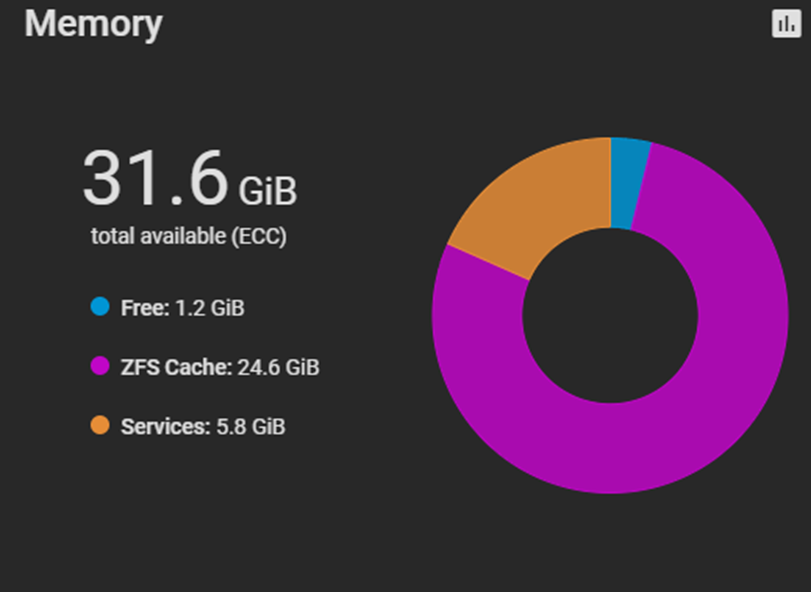811x592 pixels.
Task: Click the total available (ECC) label
Action: tap(189, 236)
